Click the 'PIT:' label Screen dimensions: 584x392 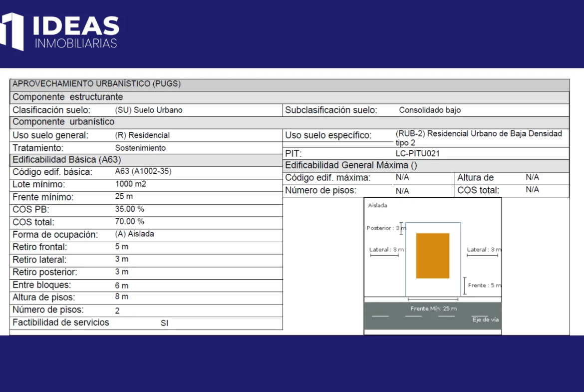[x=293, y=153]
